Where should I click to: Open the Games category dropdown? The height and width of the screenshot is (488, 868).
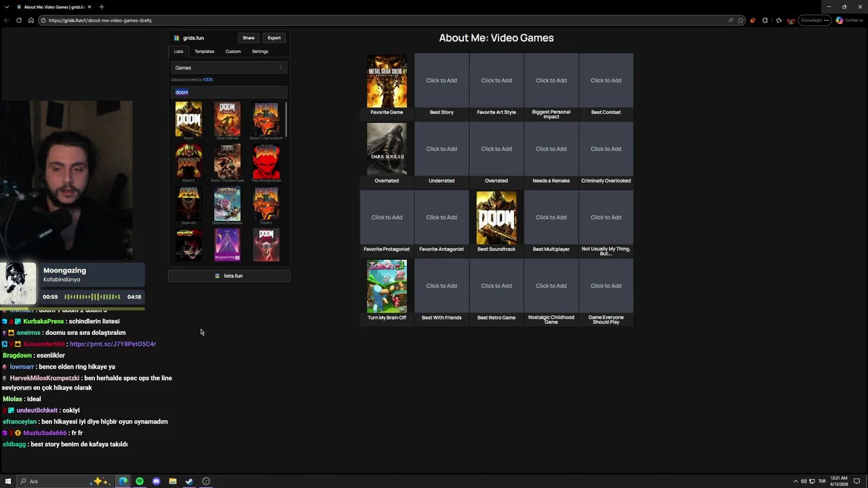(x=229, y=68)
